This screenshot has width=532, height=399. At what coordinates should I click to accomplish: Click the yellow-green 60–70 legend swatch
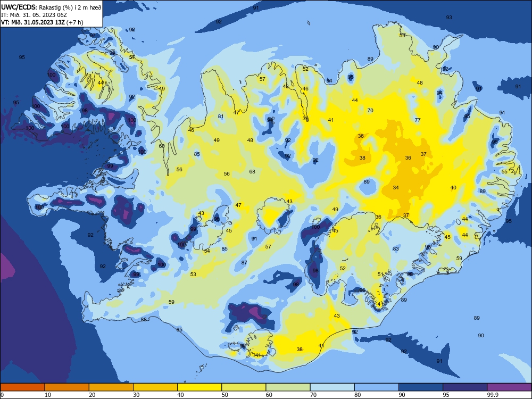point(288,387)
